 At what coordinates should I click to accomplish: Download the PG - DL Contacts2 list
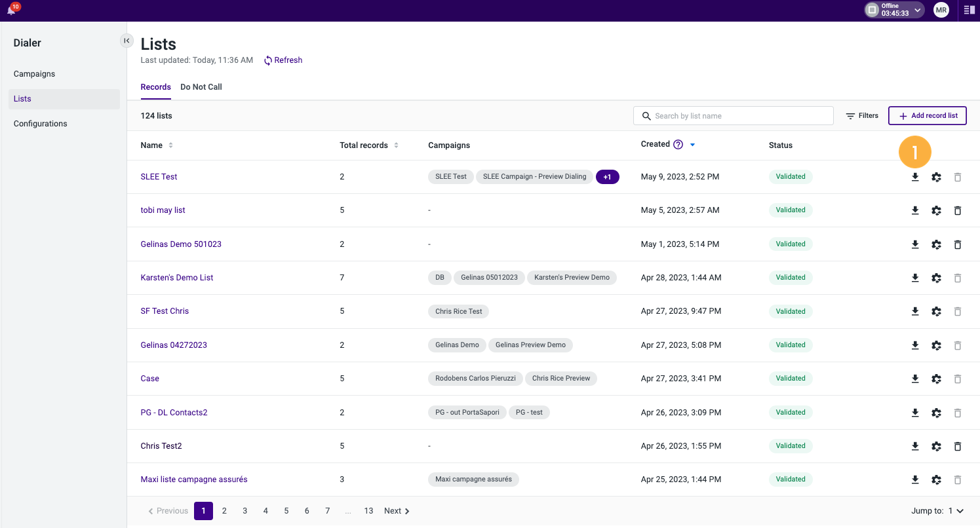tap(915, 413)
